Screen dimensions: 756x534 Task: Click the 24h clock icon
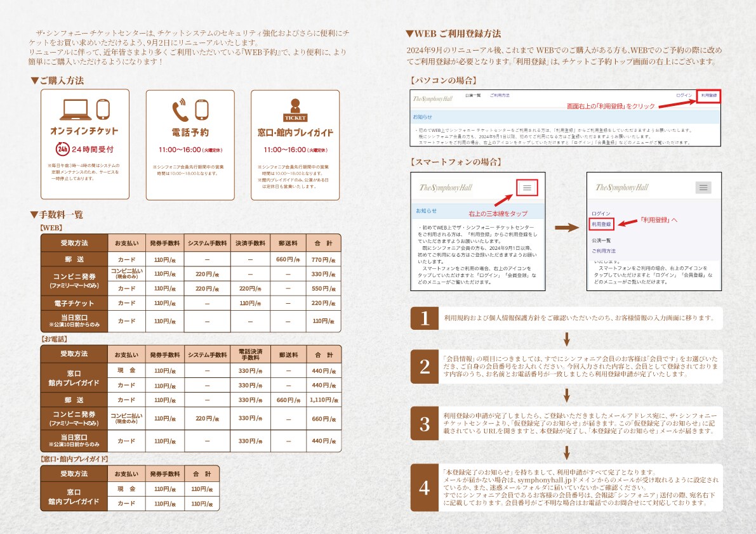(63, 149)
